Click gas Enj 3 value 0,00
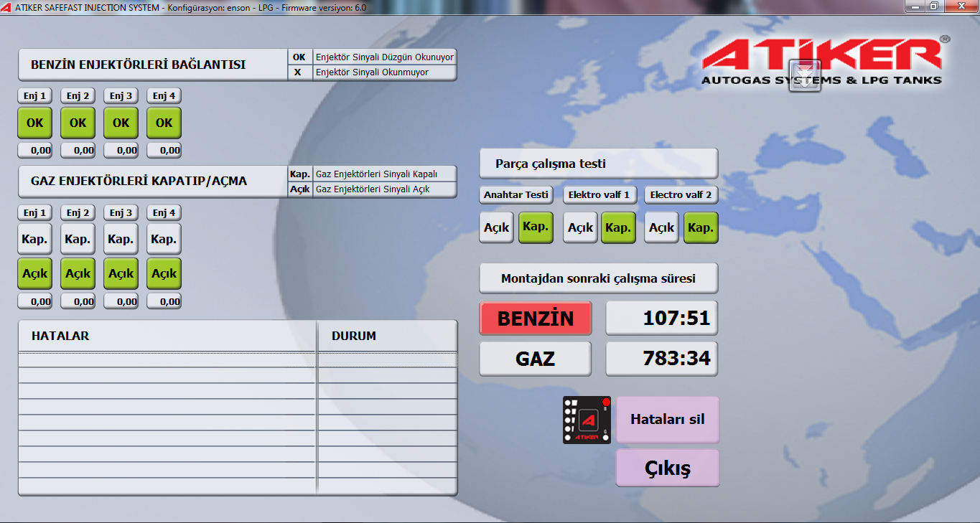 (121, 301)
